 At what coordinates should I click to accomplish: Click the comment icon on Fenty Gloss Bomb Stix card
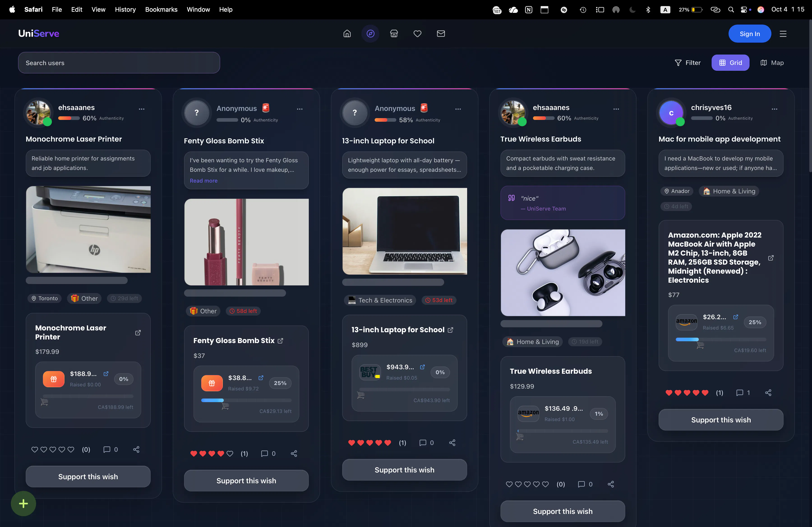click(264, 453)
